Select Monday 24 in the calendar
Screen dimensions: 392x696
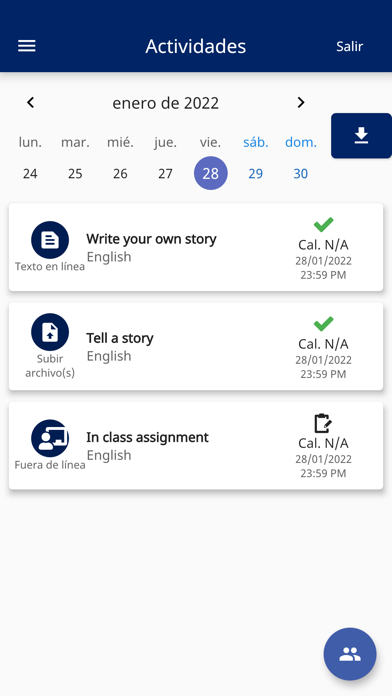[x=30, y=174]
